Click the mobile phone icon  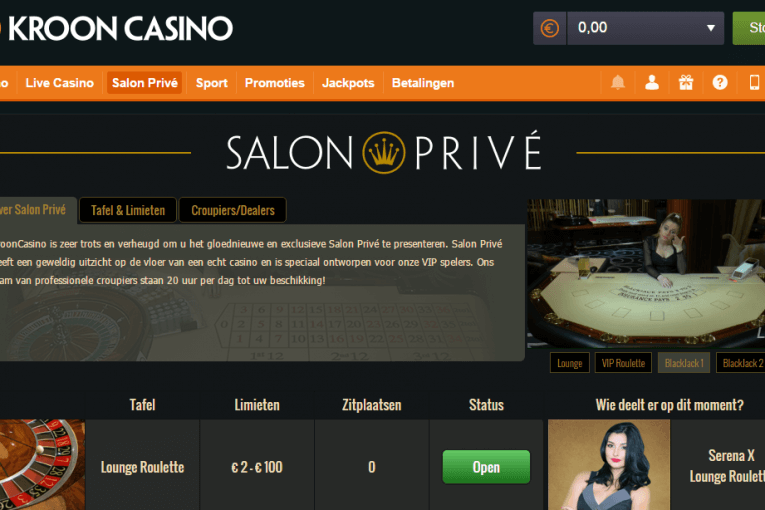(x=754, y=82)
